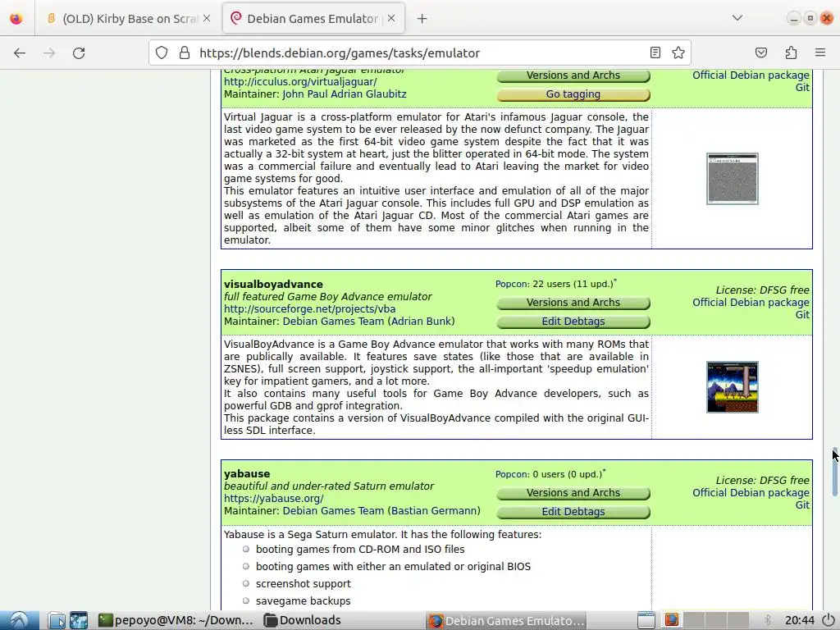Open the Git link for virtualjaguar

point(802,88)
